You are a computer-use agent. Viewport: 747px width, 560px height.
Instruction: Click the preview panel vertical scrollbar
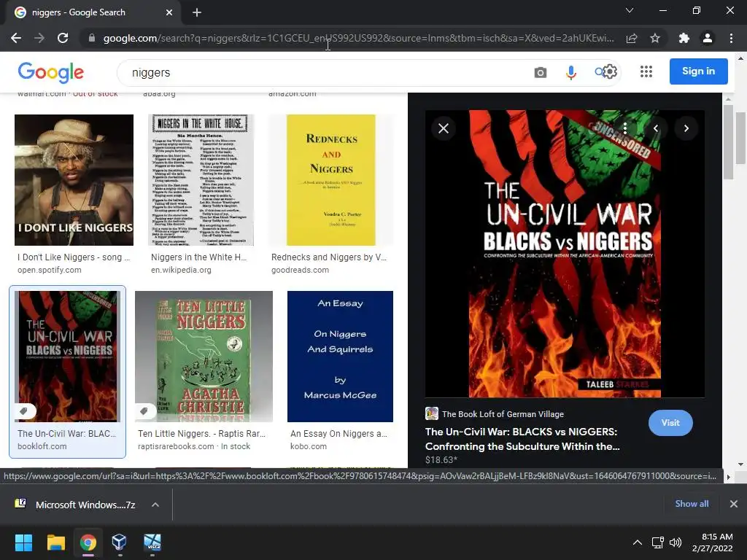[x=728, y=141]
